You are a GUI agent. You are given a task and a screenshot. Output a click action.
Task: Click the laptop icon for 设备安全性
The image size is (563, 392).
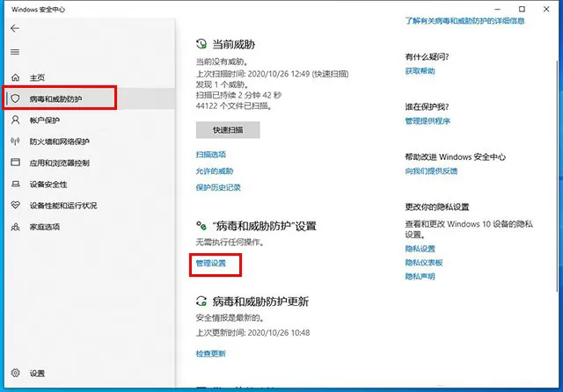click(x=16, y=184)
